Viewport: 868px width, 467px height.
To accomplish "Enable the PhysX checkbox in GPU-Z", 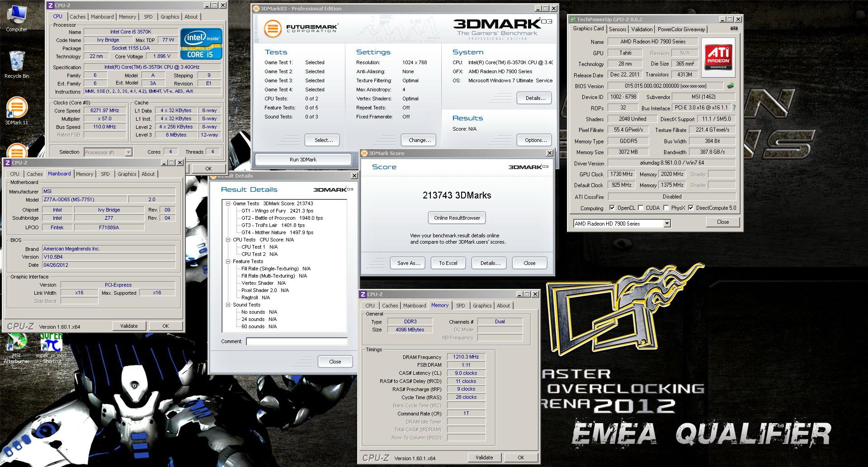I will pyautogui.click(x=666, y=208).
